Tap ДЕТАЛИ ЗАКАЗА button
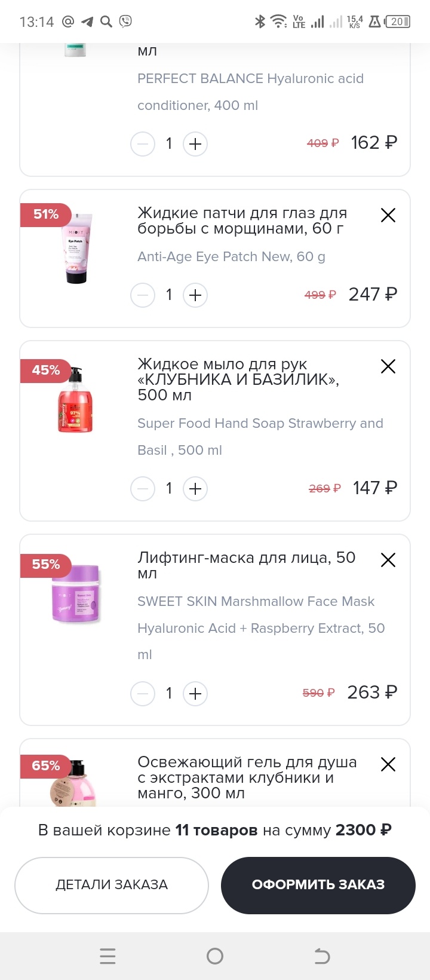 pos(112,885)
